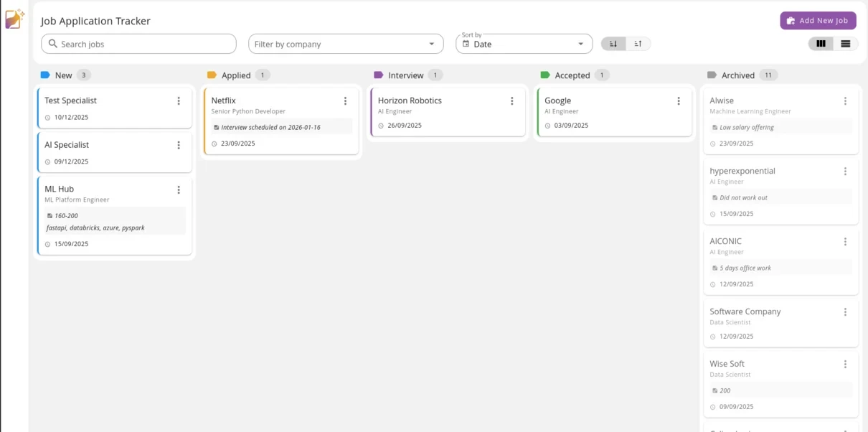This screenshot has width=868, height=432.
Task: Click the search magnifier icon in Search jobs
Action: (x=52, y=44)
